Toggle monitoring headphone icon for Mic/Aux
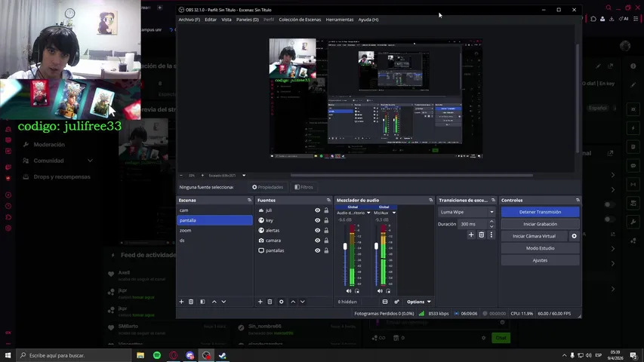The width and height of the screenshot is (644, 362). pyautogui.click(x=388, y=291)
